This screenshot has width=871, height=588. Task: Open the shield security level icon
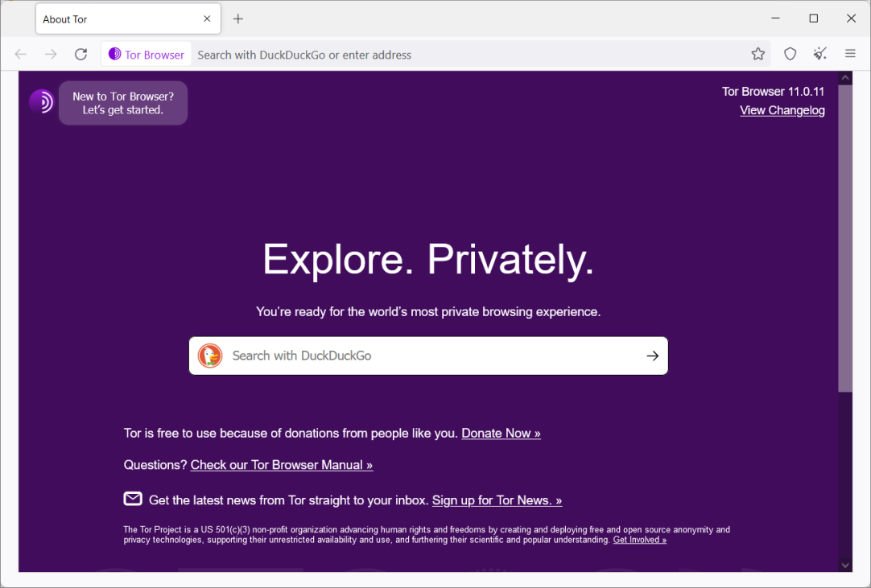click(791, 55)
